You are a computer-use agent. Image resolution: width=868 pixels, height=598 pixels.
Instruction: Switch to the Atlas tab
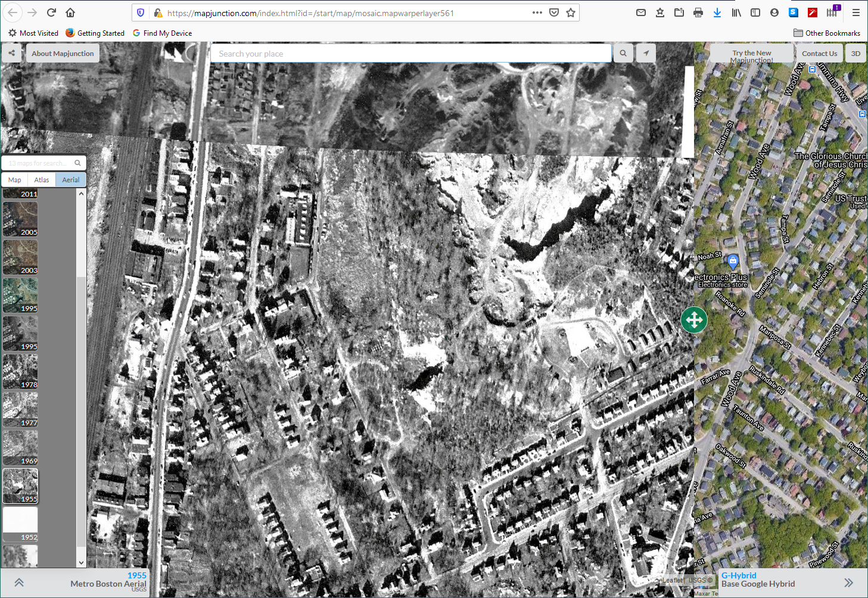41,179
